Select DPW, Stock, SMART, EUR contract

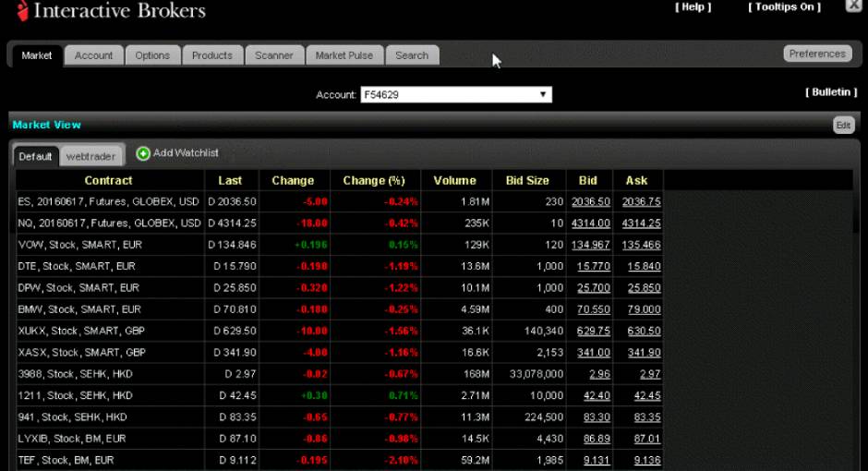pyautogui.click(x=78, y=288)
